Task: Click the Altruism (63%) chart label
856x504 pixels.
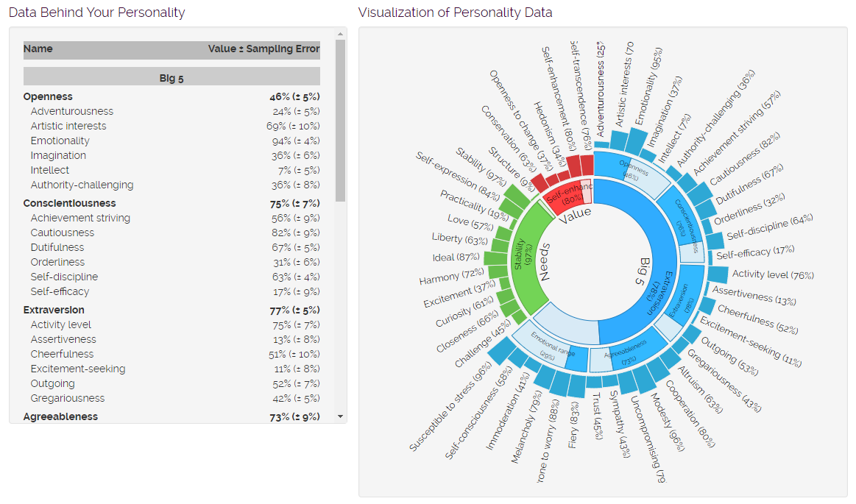Action: (701, 389)
